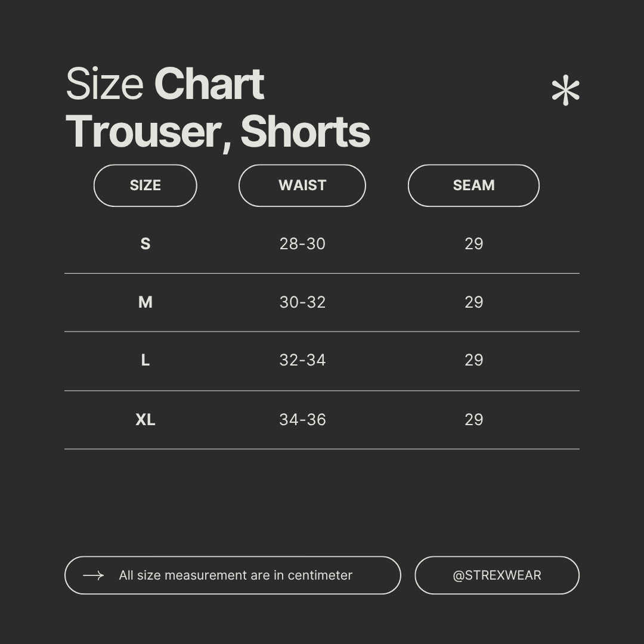Select the WAIST header pill

pyautogui.click(x=302, y=185)
